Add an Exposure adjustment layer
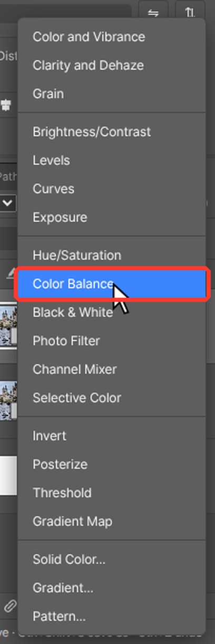Screen dimensions: 215x644 pyautogui.click(x=112, y=217)
